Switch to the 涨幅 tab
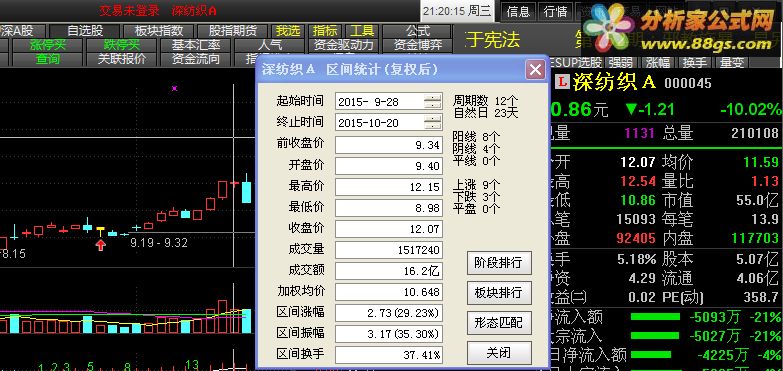Image resolution: width=783 pixels, height=371 pixels. point(658,63)
